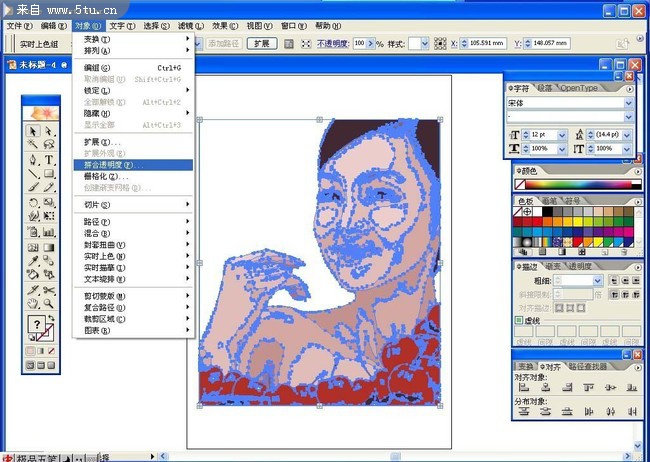Image resolution: width=650 pixels, height=462 pixels.
Task: Open the 宋体 font family dropdown
Action: click(x=628, y=103)
